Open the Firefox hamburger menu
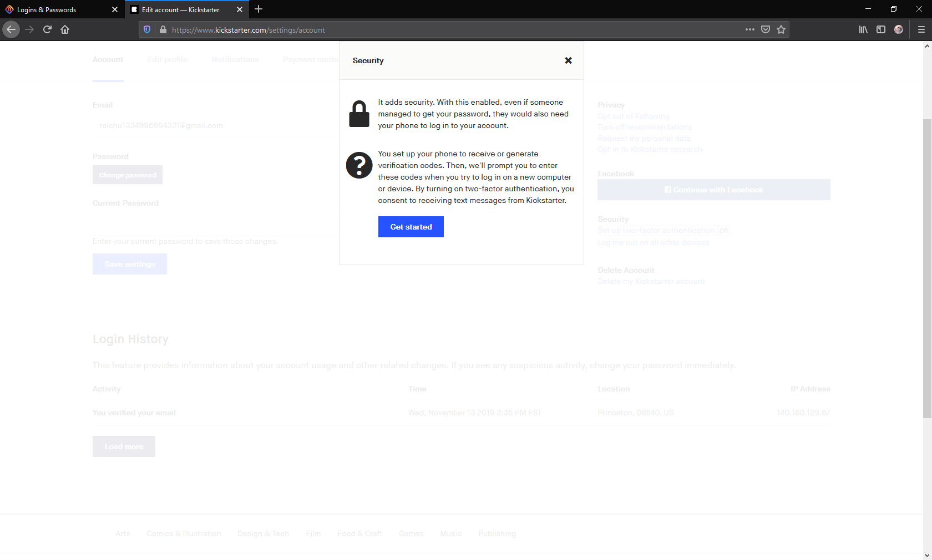This screenshot has width=932, height=560. [921, 29]
